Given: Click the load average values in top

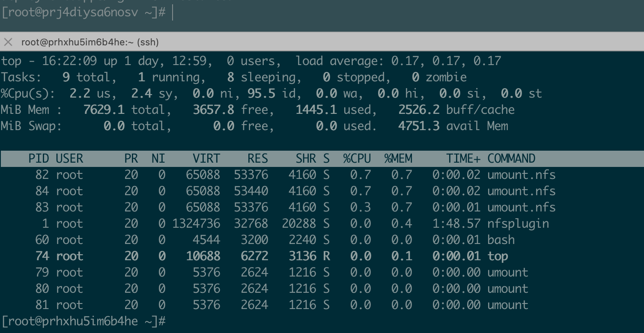Looking at the screenshot, I should (x=445, y=61).
